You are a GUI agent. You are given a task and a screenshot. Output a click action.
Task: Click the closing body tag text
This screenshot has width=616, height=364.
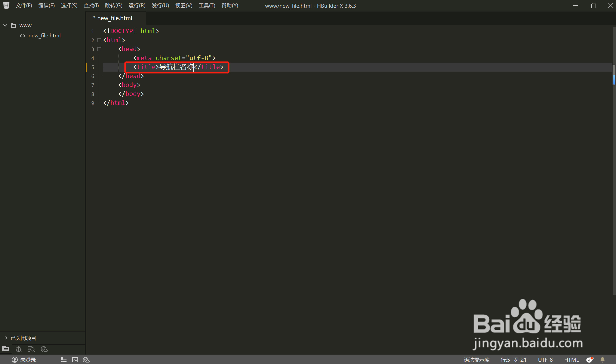tap(131, 94)
